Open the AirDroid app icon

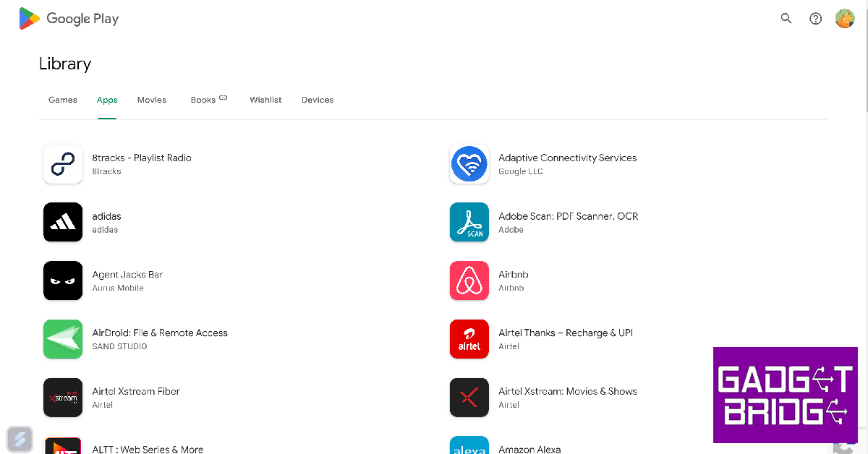(x=63, y=339)
